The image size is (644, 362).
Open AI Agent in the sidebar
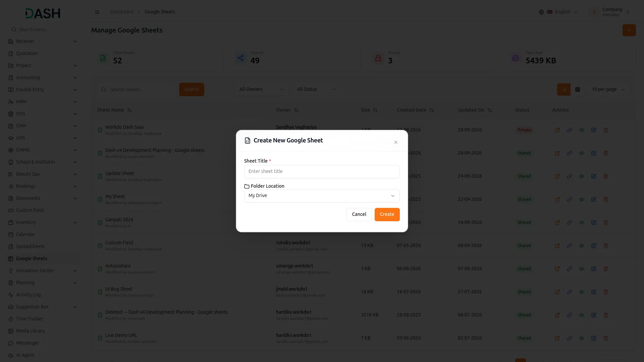[x=43, y=355]
